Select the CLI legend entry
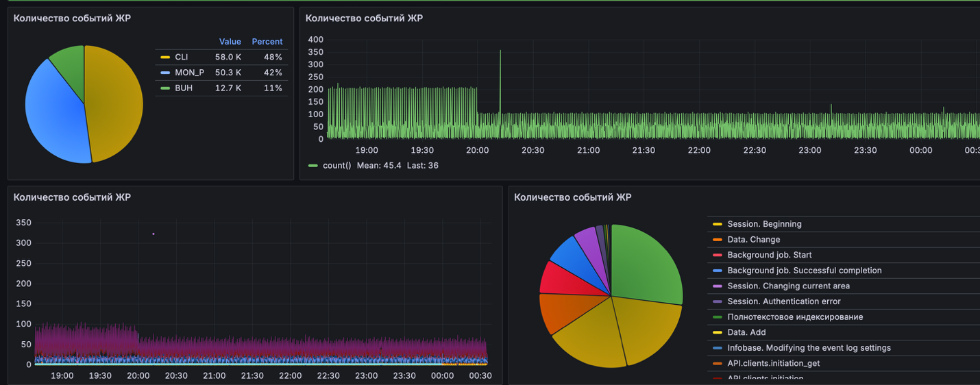 tap(181, 58)
